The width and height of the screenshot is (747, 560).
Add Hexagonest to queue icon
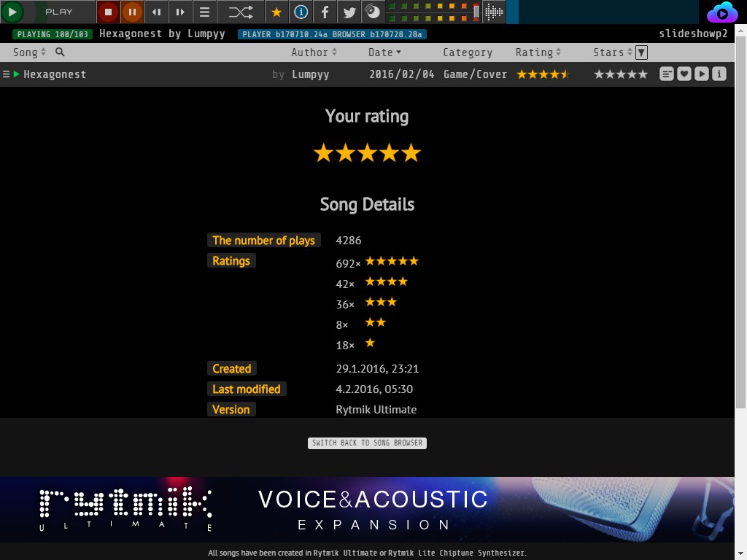coord(667,74)
